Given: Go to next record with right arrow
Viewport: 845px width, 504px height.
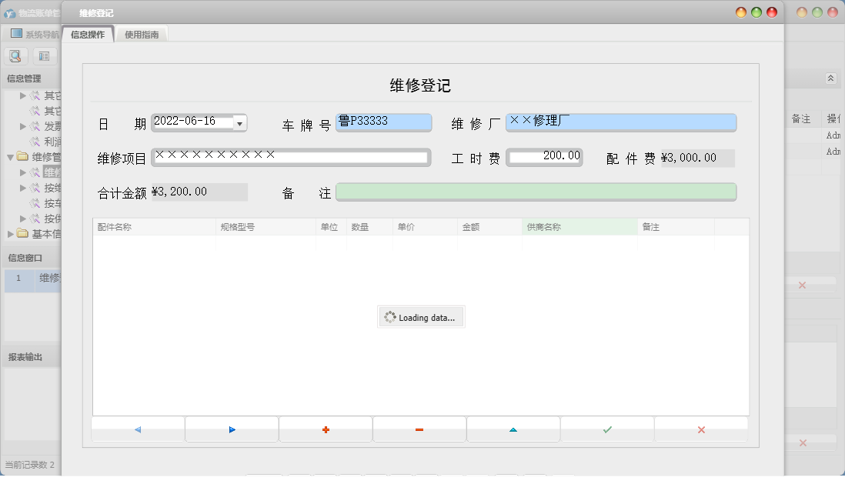Looking at the screenshot, I should [232, 429].
